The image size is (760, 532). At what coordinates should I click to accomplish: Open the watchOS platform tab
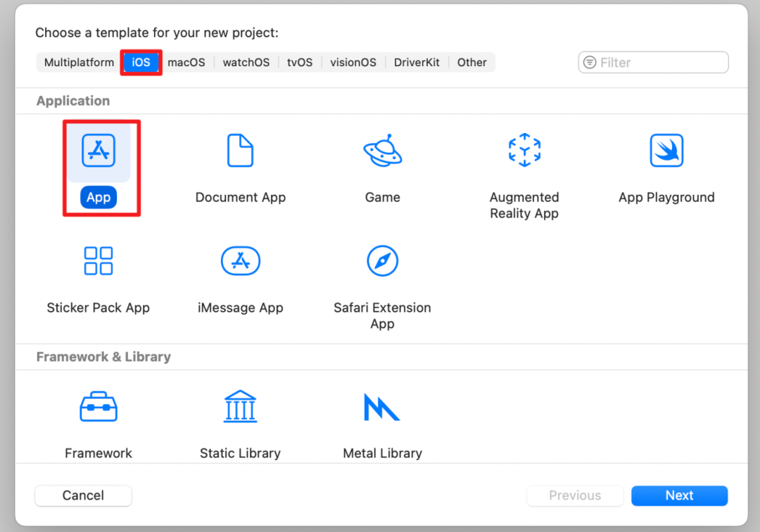(x=246, y=63)
